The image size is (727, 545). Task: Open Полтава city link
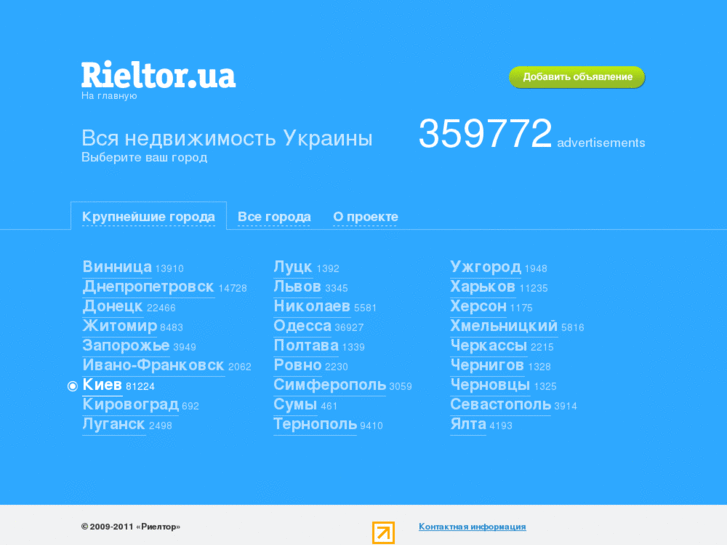306,345
